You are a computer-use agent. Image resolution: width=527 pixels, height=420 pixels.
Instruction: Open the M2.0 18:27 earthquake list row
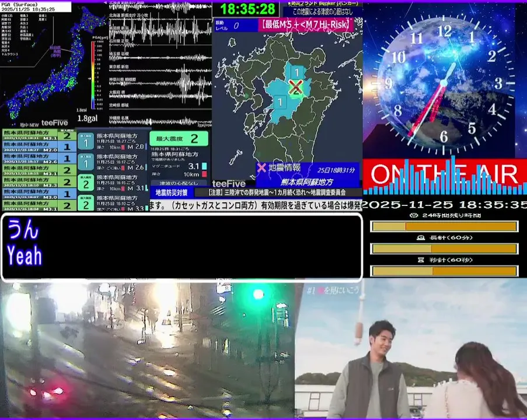(x=39, y=146)
